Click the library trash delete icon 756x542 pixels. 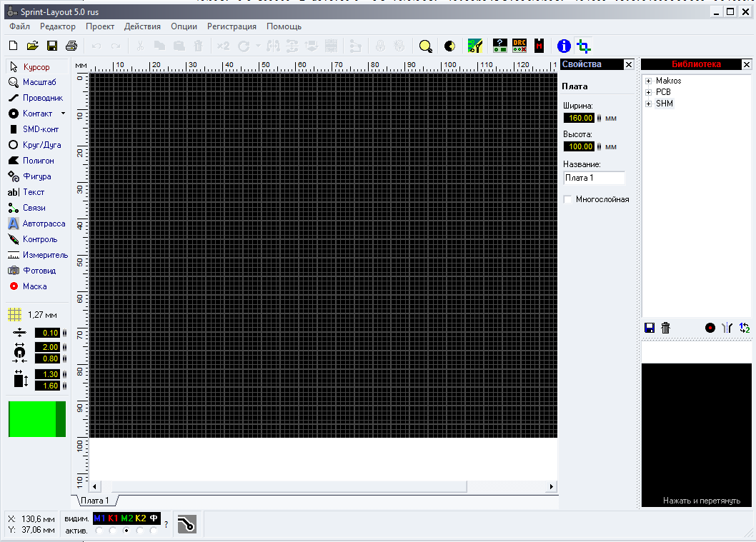click(x=665, y=328)
